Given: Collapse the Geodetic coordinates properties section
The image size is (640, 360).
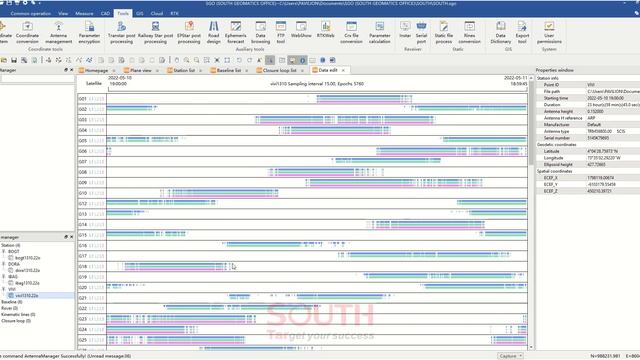Looking at the screenshot, I should 556,144.
